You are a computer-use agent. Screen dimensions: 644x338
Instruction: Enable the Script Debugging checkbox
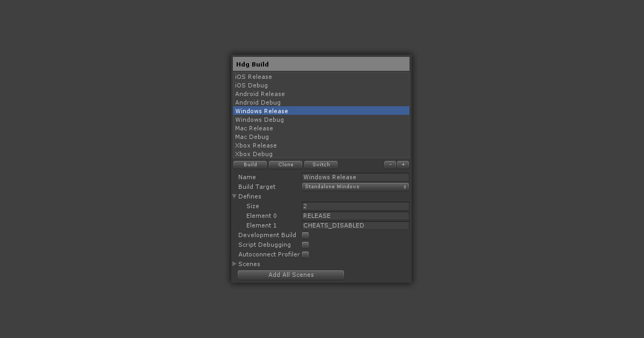point(305,245)
